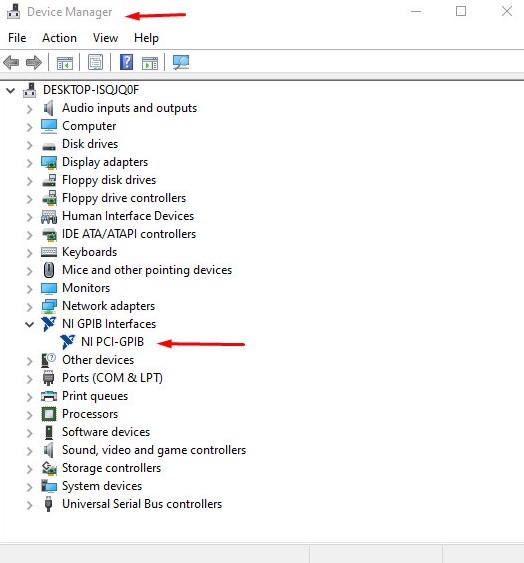
Task: Expand the Other devices chevron
Action: pos(29,361)
